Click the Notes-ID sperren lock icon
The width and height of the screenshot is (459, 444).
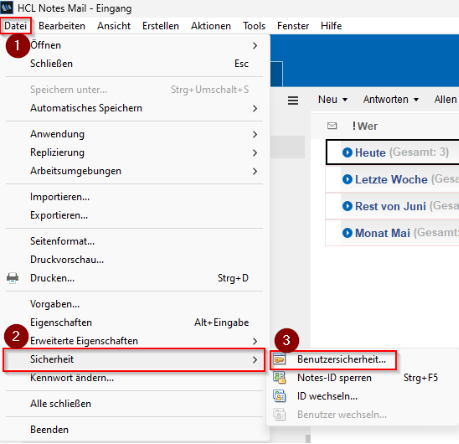click(280, 378)
